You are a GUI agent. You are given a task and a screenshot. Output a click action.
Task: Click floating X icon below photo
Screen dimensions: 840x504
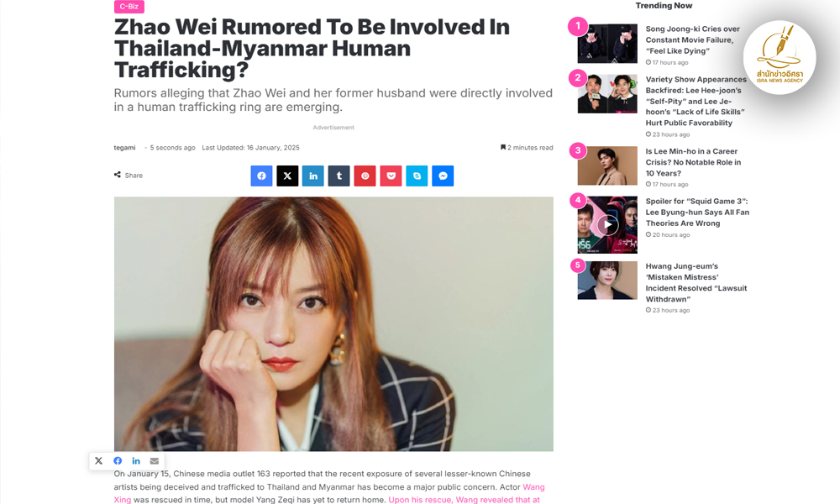(98, 460)
